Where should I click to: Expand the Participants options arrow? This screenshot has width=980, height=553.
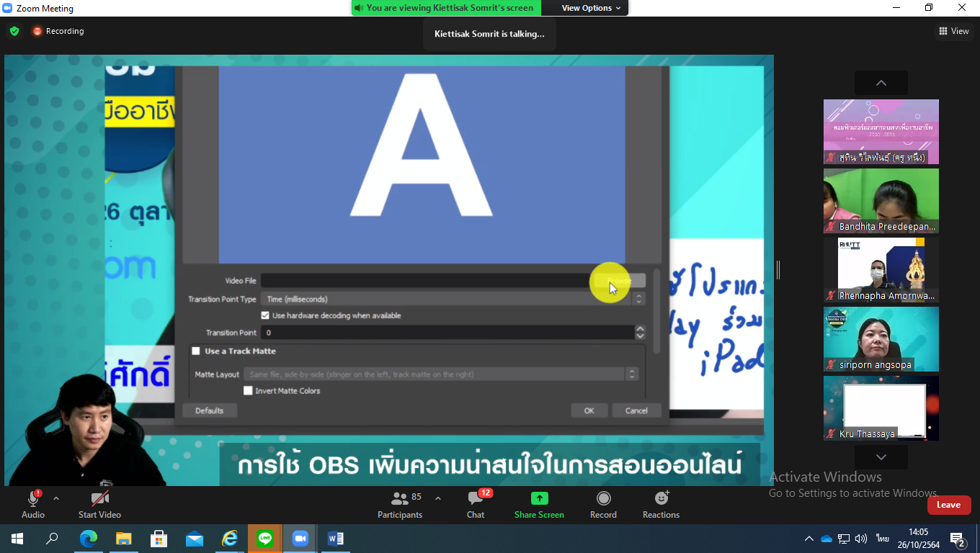[x=438, y=498]
